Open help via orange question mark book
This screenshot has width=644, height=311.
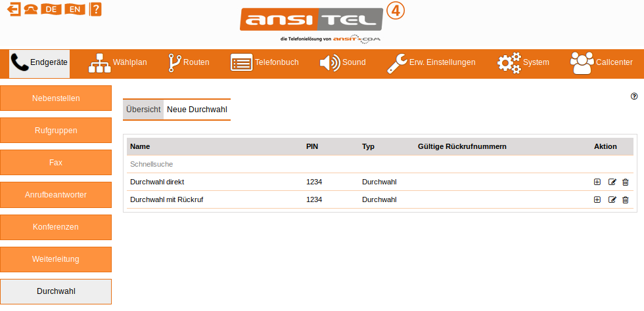click(x=95, y=9)
